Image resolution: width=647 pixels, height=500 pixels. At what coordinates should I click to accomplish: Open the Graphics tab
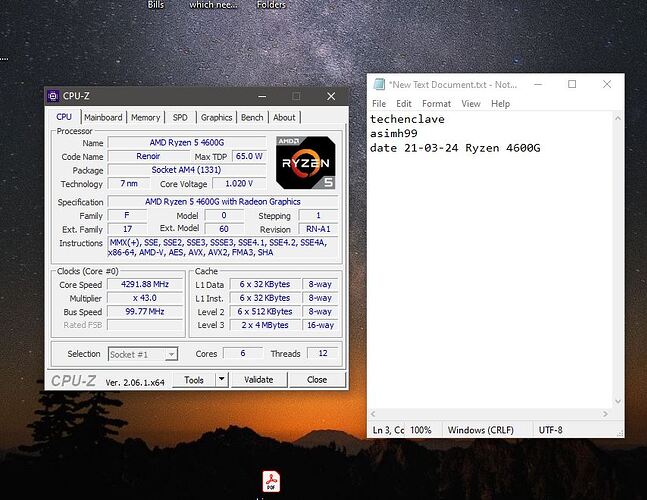216,118
